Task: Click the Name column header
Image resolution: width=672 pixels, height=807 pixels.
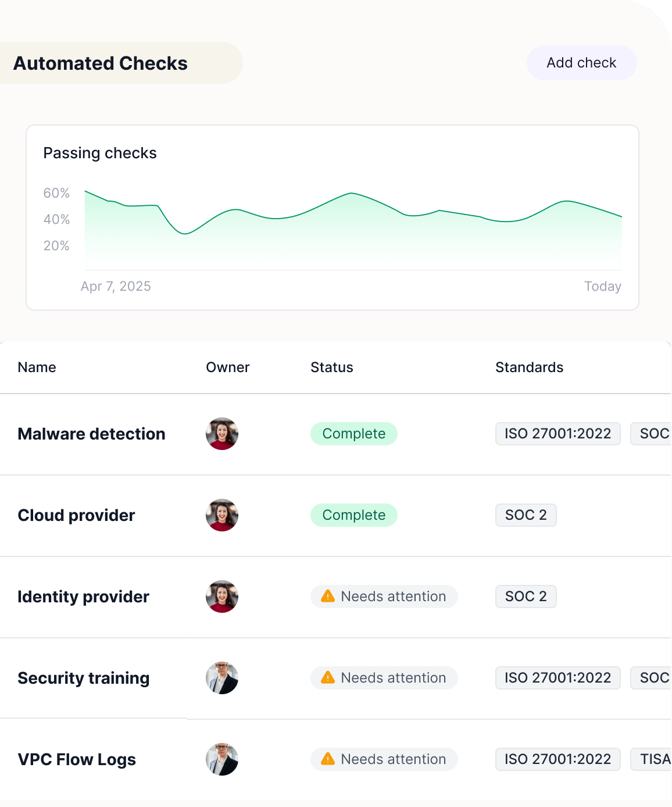Action: [37, 367]
